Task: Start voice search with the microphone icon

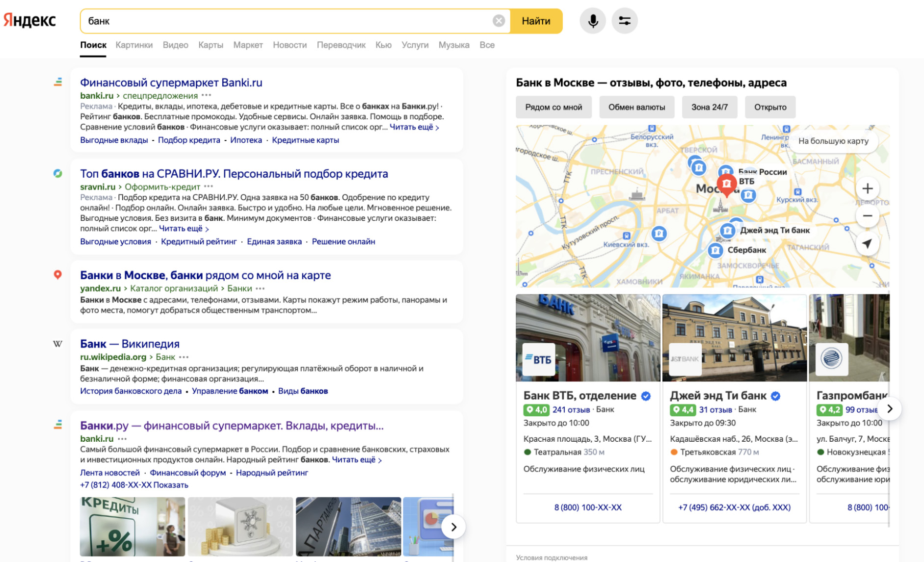Action: click(593, 21)
